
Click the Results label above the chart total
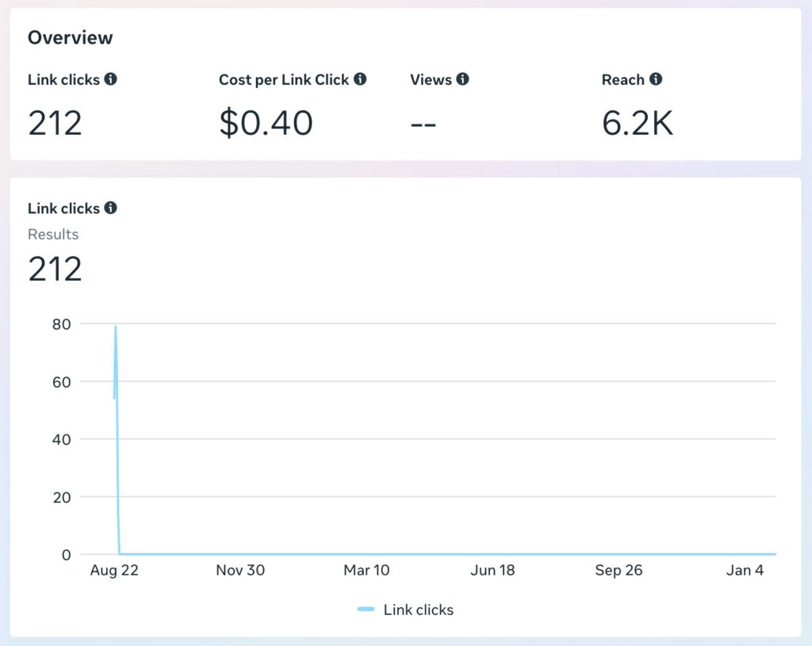click(x=53, y=234)
